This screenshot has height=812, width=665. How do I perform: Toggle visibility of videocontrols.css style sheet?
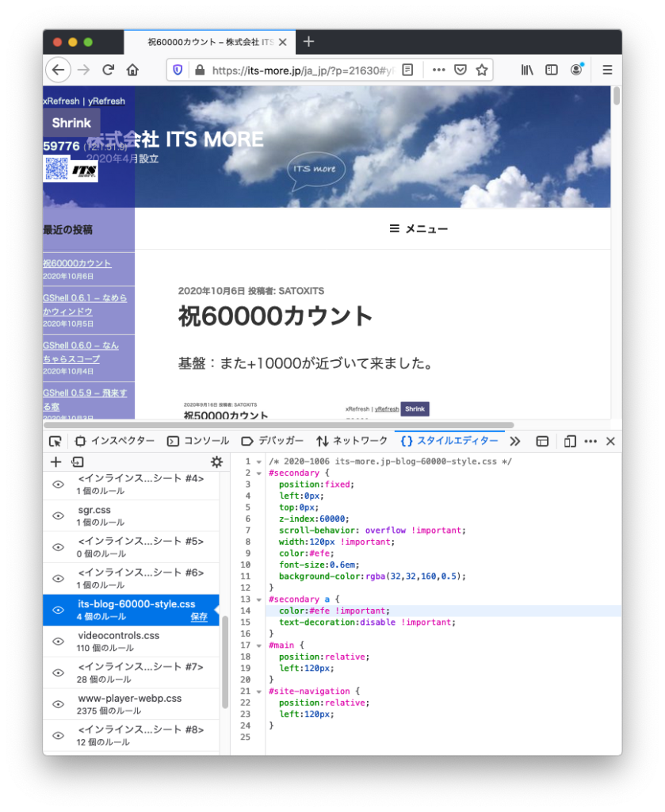tap(58, 642)
